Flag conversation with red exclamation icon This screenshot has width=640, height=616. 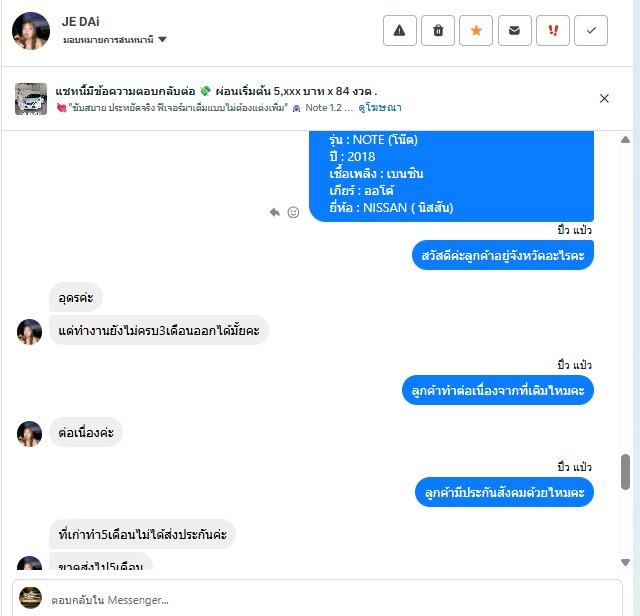pyautogui.click(x=553, y=31)
